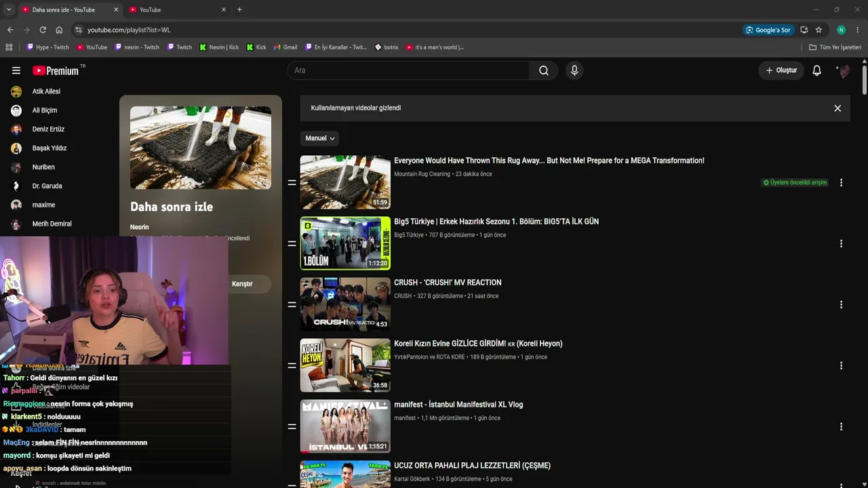Screen dimensions: 868x488
Task: Start voice search with the microphone
Action: pos(574,70)
